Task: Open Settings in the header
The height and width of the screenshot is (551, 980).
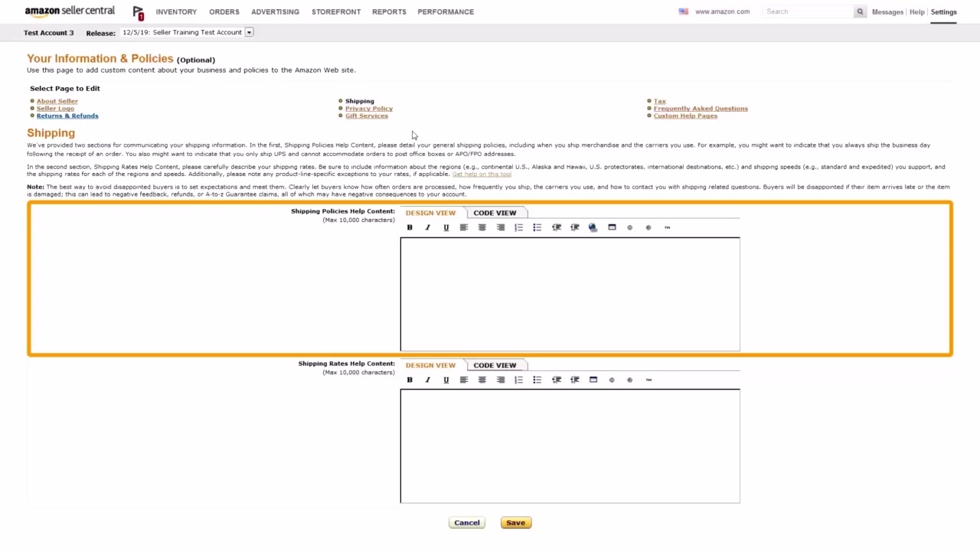Action: tap(944, 11)
